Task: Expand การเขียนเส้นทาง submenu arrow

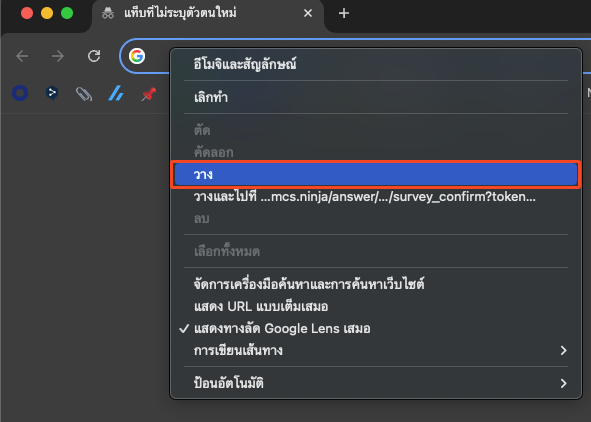Action: pyautogui.click(x=563, y=350)
